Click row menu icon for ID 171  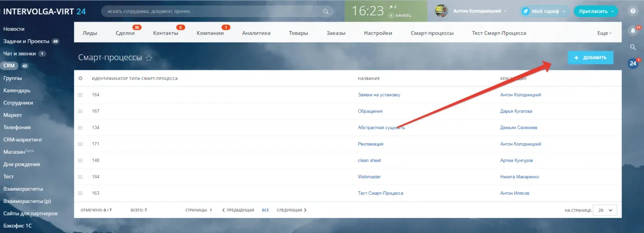tap(79, 144)
